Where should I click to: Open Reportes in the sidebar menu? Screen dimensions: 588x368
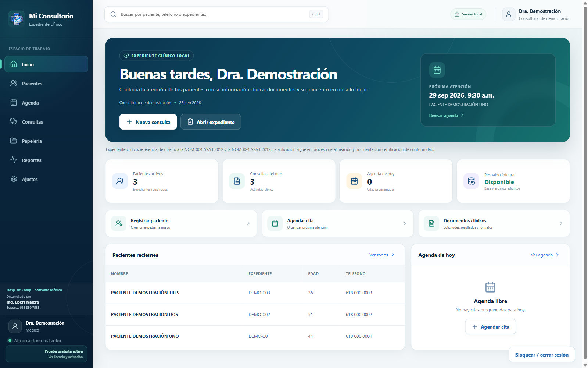46,160
